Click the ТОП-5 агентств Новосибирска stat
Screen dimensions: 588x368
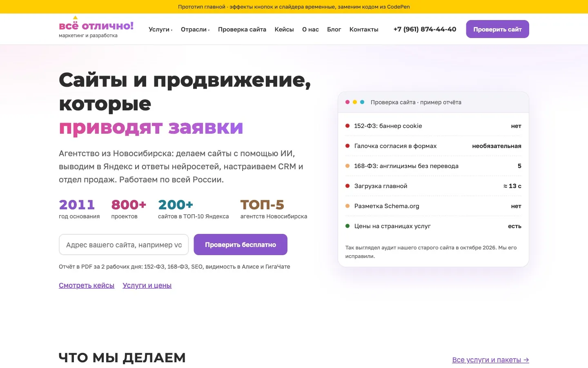pos(274,209)
